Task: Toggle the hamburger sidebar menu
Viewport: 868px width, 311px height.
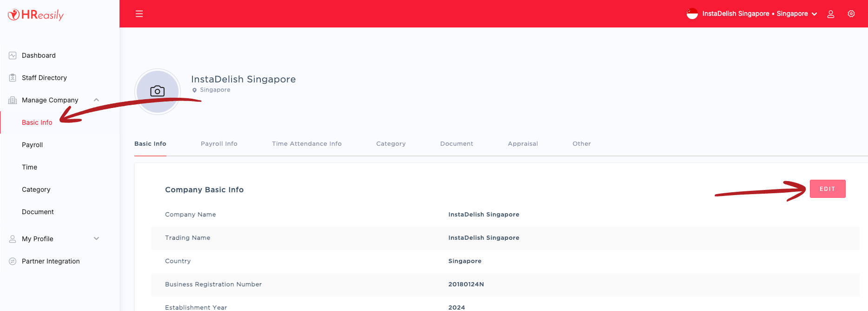Action: (139, 14)
